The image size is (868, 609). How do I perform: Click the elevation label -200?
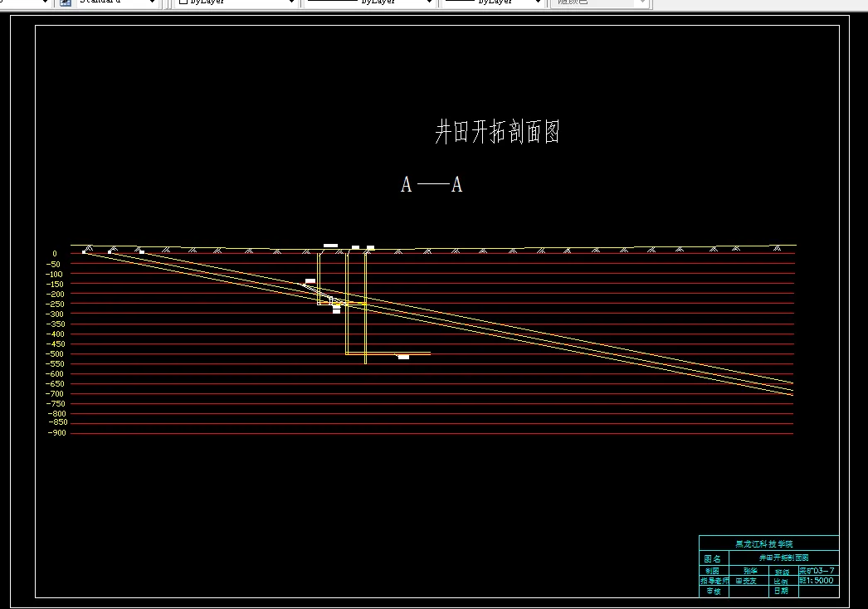click(55, 294)
